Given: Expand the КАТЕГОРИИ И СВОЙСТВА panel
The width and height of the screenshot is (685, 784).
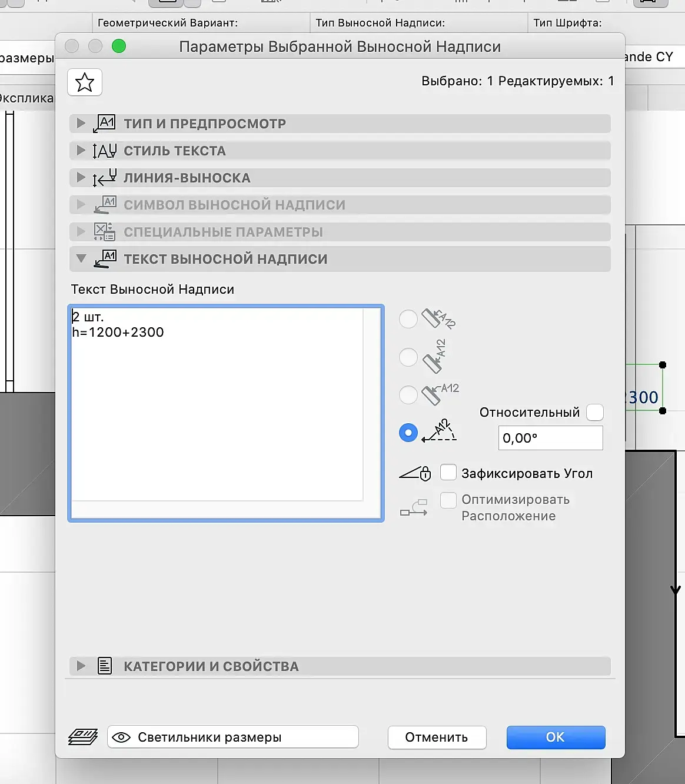Looking at the screenshot, I should coord(81,666).
